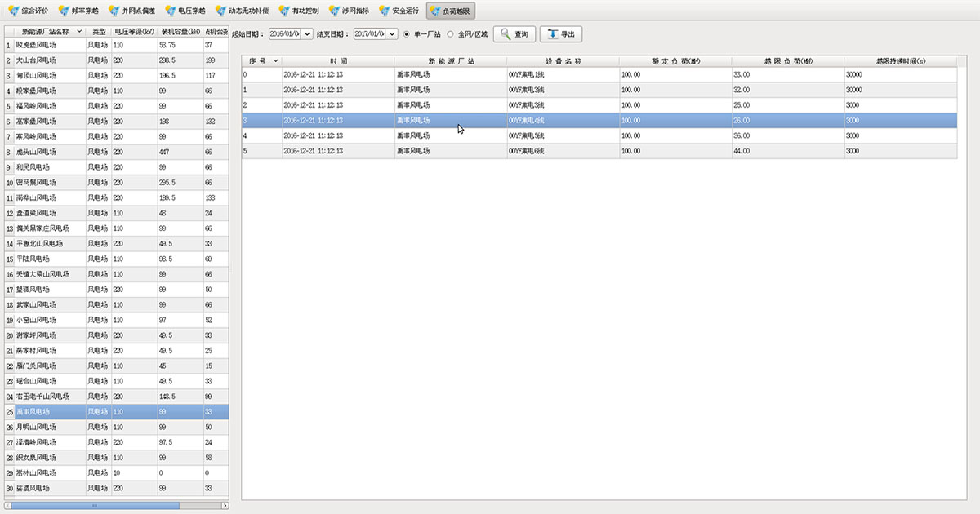Click the 安全运行 toolbar item

tap(400, 11)
